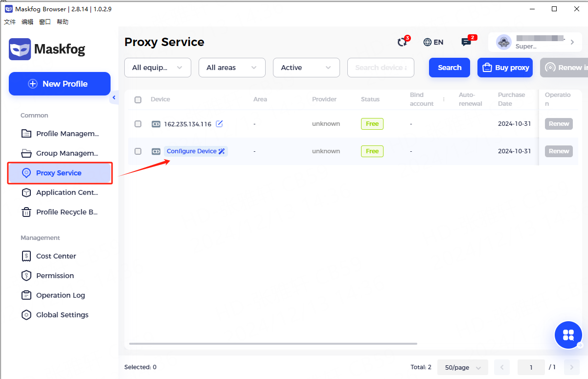The width and height of the screenshot is (588, 379).
Task: Click the globe language icon
Action: coord(428,42)
